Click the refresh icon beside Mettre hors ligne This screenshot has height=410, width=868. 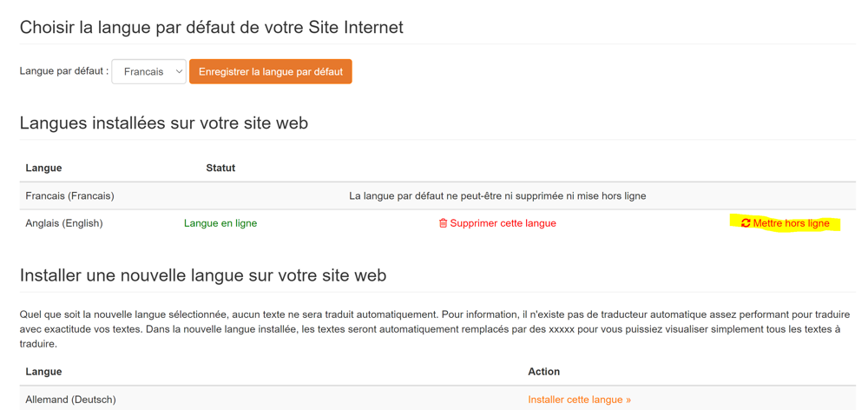pyautogui.click(x=746, y=223)
